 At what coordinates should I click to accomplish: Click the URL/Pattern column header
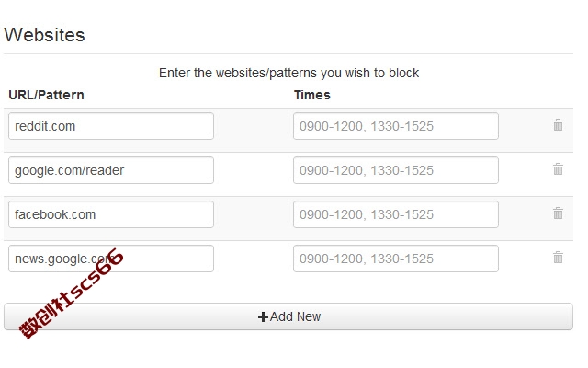[x=46, y=95]
